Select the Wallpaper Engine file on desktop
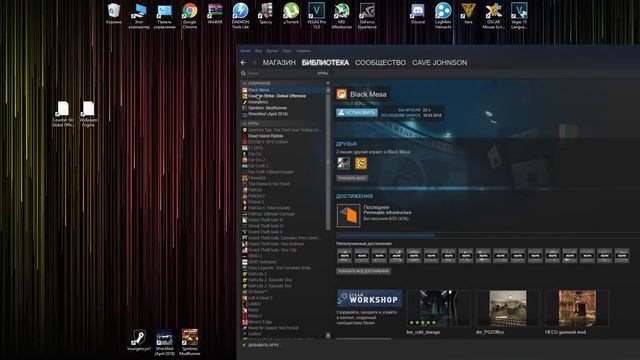The height and width of the screenshot is (360, 640). [88, 114]
